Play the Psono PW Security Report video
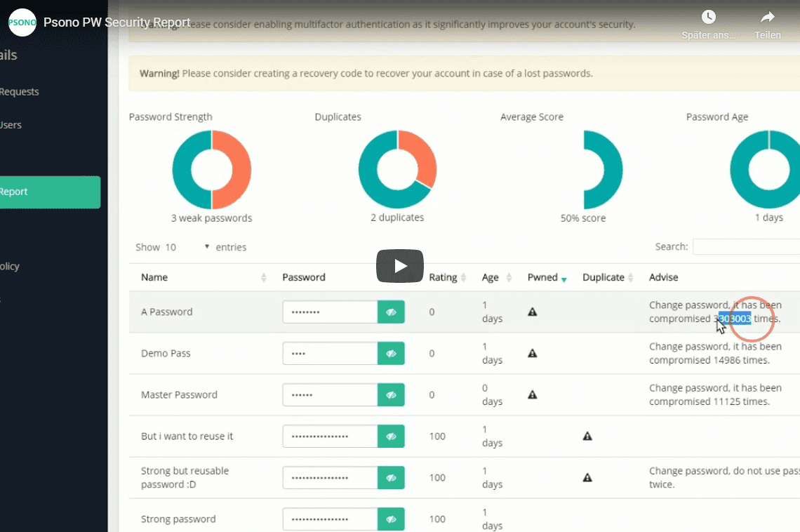Screen dimensions: 800x532 399,266
